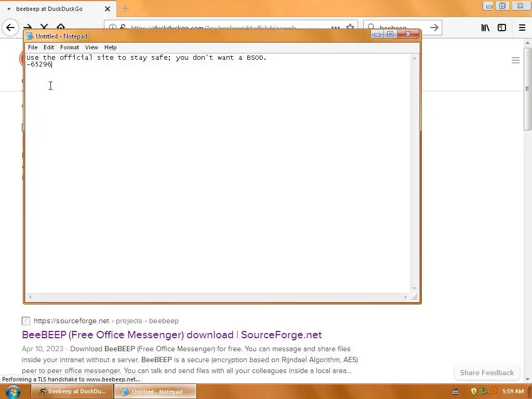Click the Share Feedback button

(487, 373)
